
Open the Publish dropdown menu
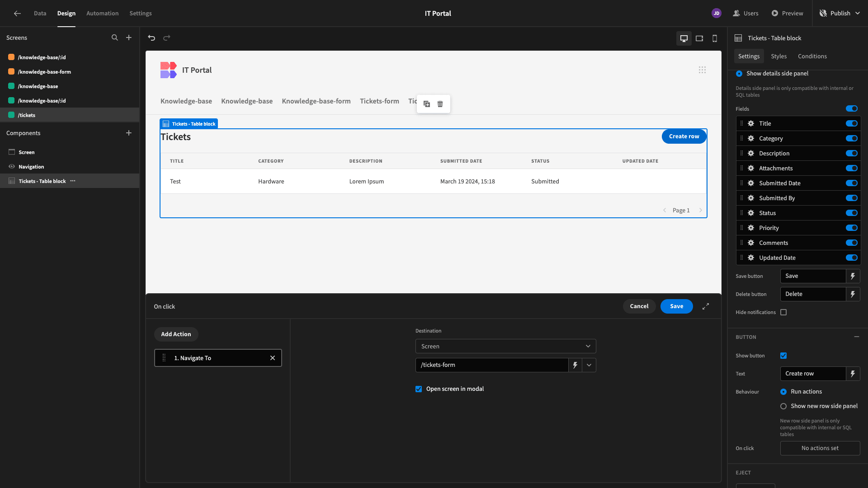[x=840, y=14]
